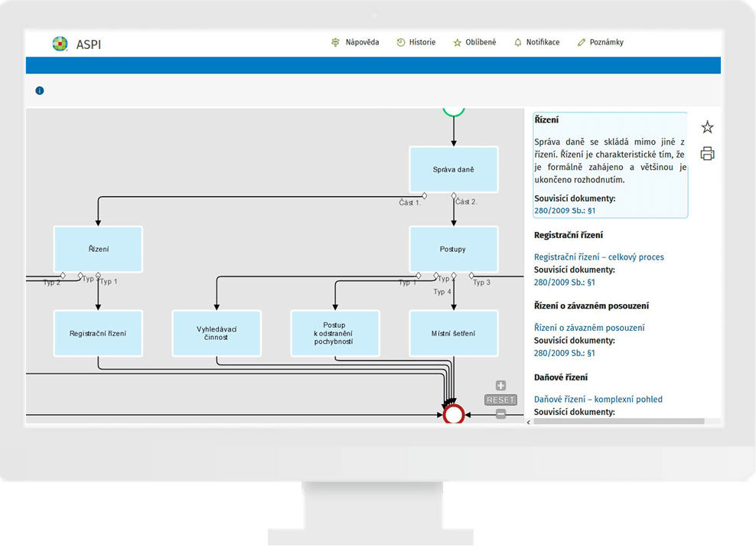The height and width of the screenshot is (546, 756).
Task: Add page to favorites with star icon
Action: click(707, 127)
